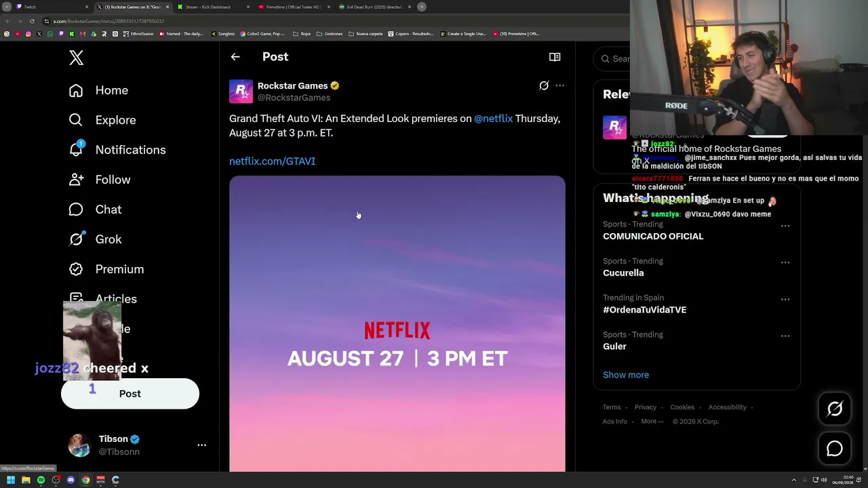
Task: Open the Terms footer link
Action: 612,407
